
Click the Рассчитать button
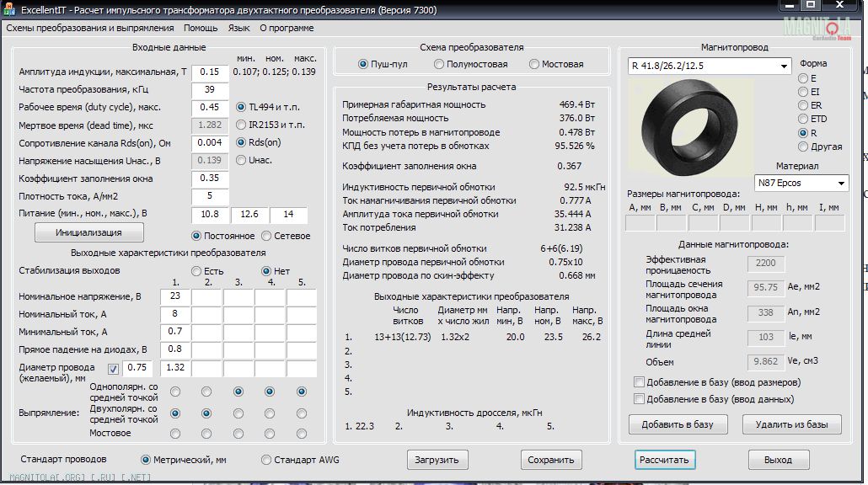click(665, 460)
